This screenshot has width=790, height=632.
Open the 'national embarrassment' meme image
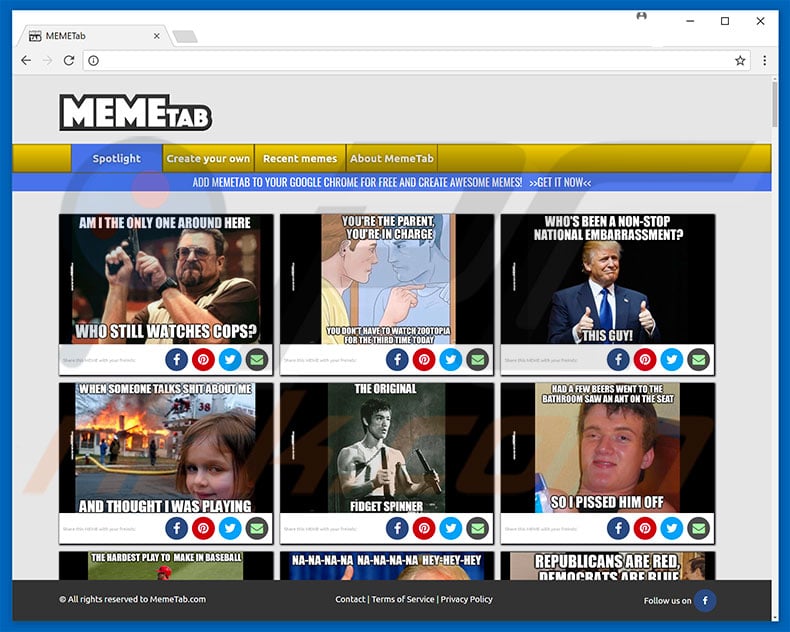pyautogui.click(x=608, y=279)
